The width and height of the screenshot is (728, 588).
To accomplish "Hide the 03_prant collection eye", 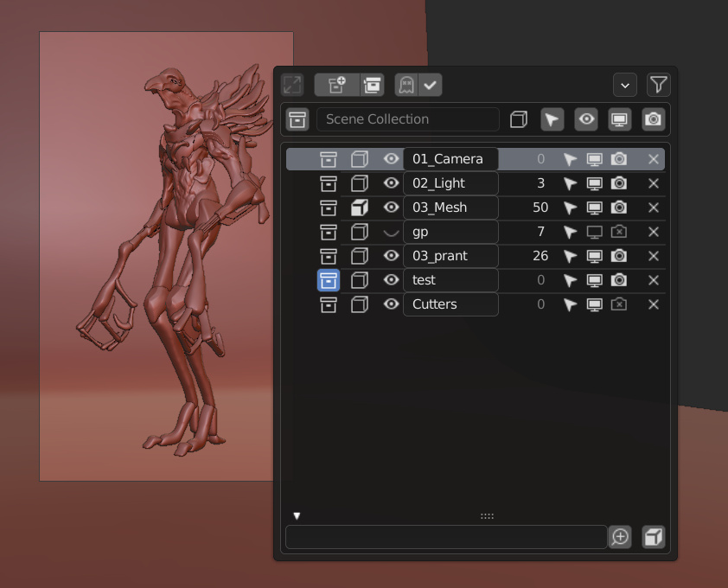I will point(391,255).
